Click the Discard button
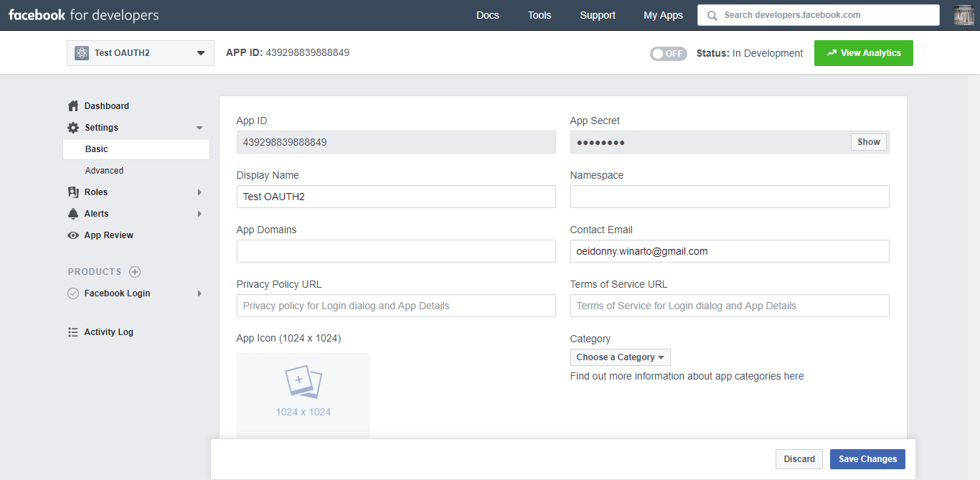980x480 pixels. (x=799, y=459)
